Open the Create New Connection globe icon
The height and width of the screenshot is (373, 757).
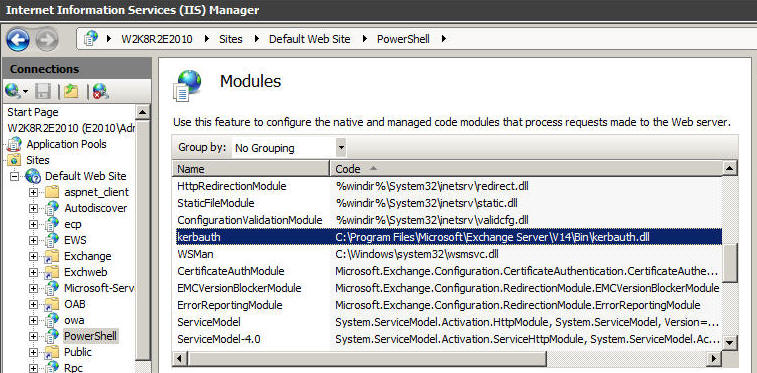pyautogui.click(x=14, y=91)
